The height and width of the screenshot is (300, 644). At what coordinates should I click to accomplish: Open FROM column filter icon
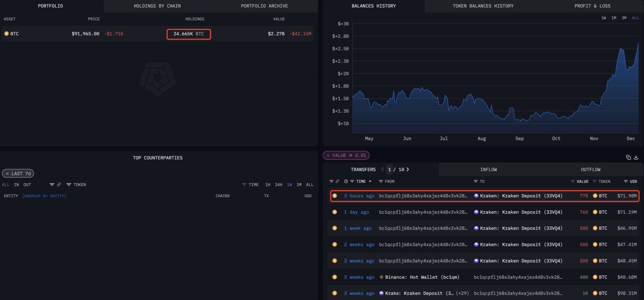pyautogui.click(x=381, y=181)
